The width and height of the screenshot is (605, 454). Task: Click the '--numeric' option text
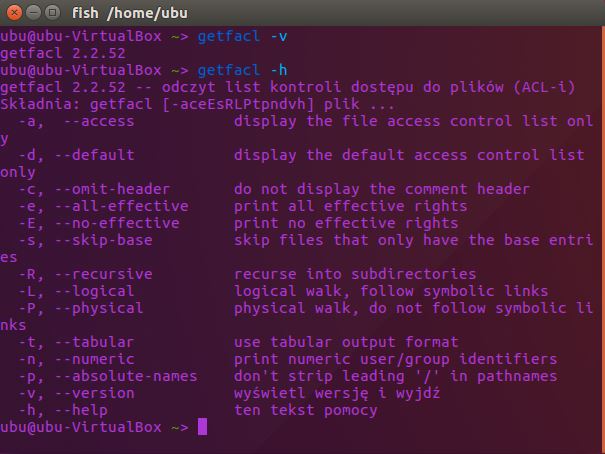tap(100, 359)
